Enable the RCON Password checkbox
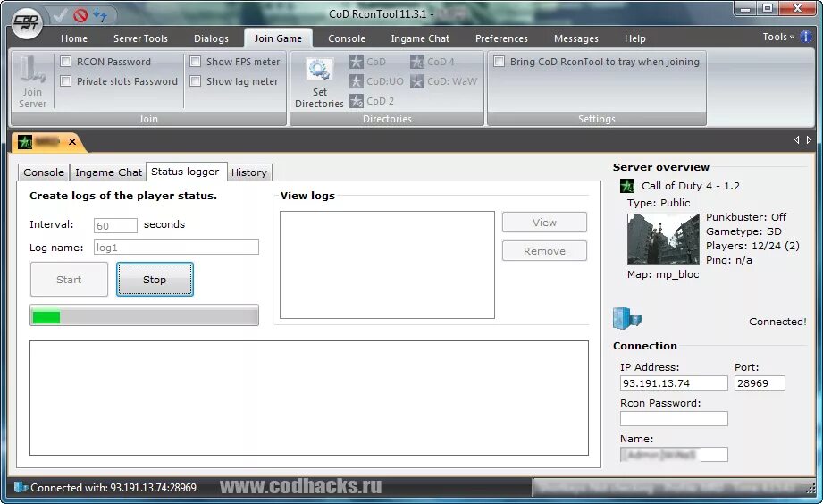823x504 pixels. (65, 62)
